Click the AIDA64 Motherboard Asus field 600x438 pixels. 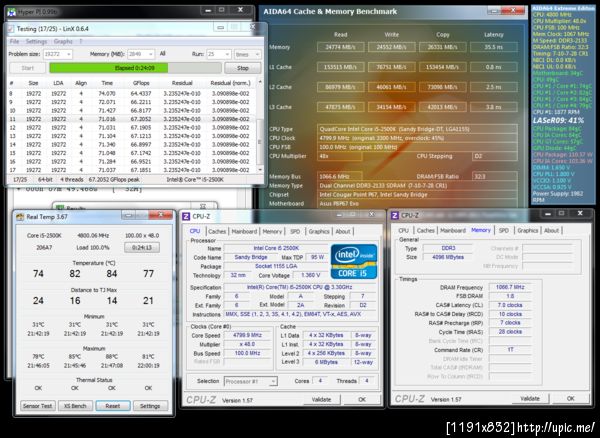click(417, 204)
